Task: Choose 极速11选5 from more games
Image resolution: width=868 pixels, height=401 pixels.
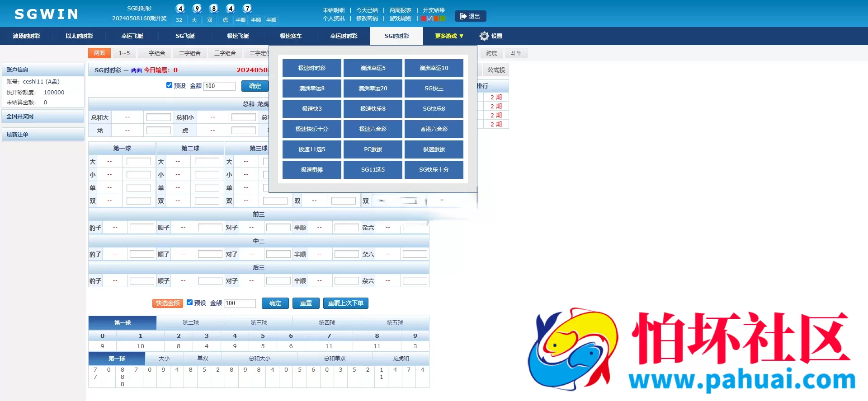Action: point(312,149)
